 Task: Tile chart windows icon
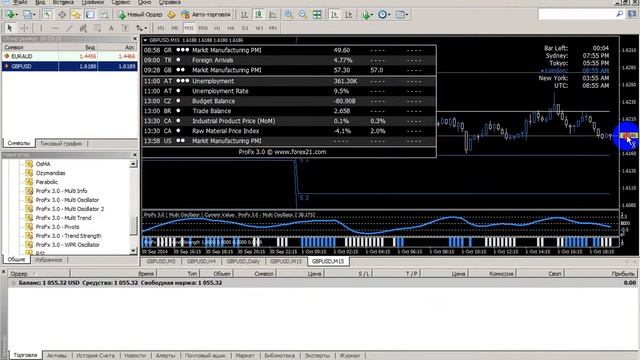[x=317, y=15]
